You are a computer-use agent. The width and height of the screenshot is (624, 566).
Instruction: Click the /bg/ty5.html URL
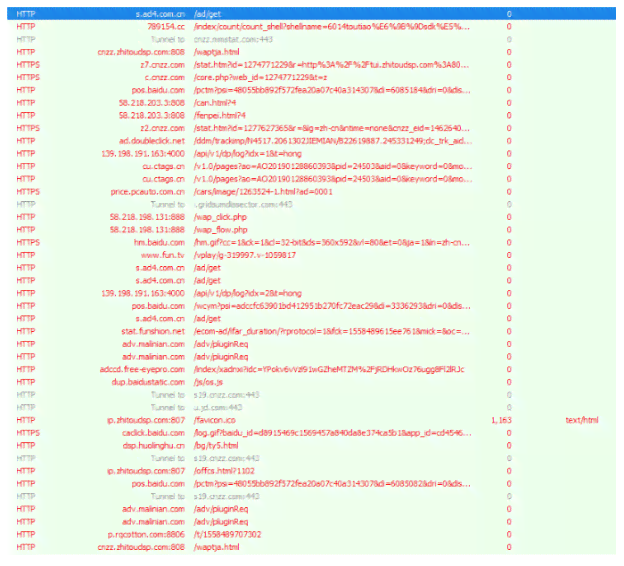click(216, 446)
